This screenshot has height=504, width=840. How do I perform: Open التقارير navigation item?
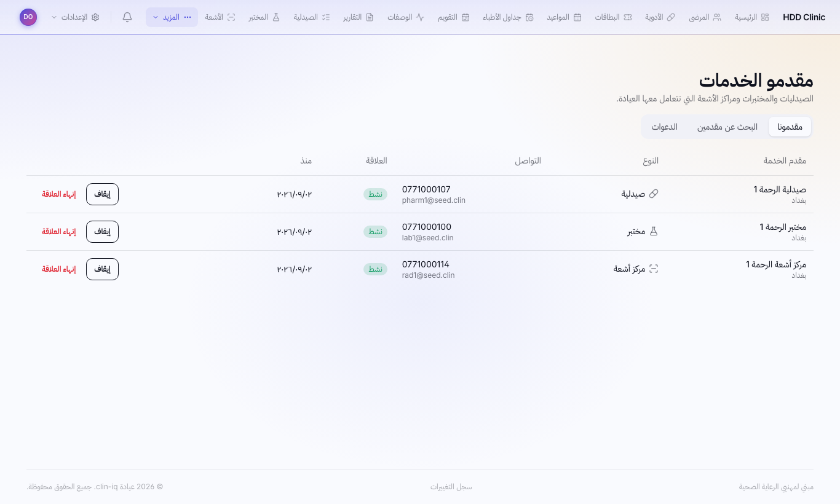(359, 17)
